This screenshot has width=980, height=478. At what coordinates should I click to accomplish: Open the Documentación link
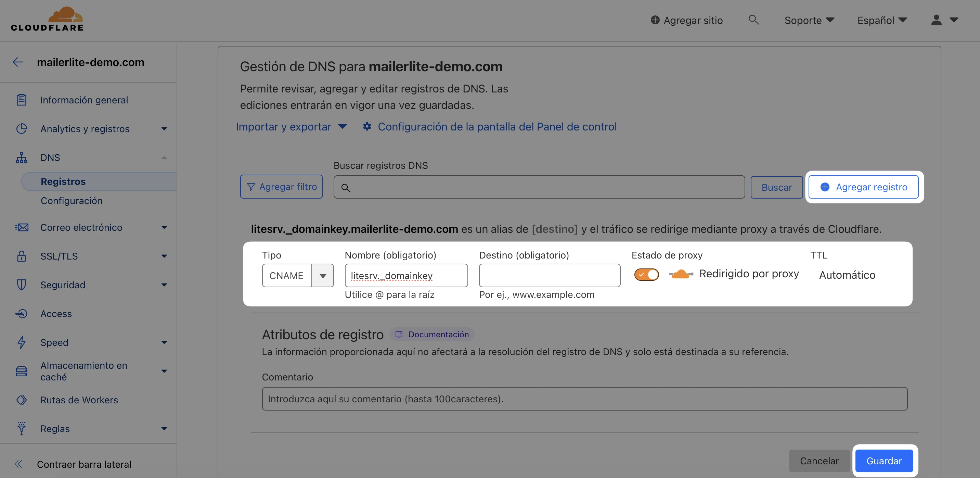[432, 334]
